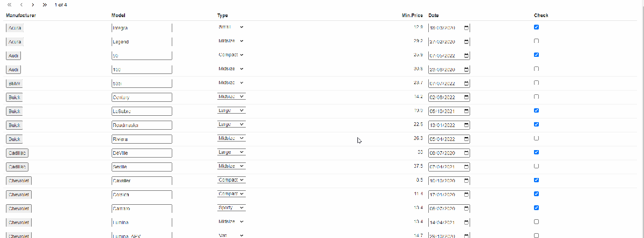Tick the Check box for BMW 535i
Screen dimensions: 644x238
537,83
